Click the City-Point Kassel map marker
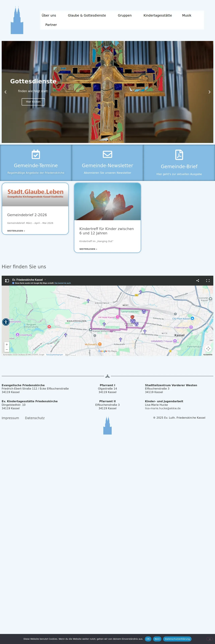The height and width of the screenshot is (644, 215). (192, 318)
